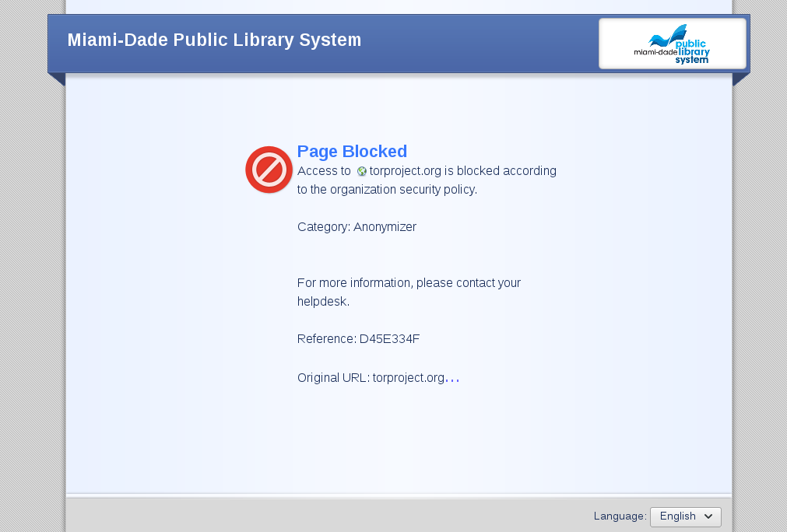Click "to the organization security policy" line
Image resolution: width=787 pixels, height=532 pixels.
coord(387,189)
